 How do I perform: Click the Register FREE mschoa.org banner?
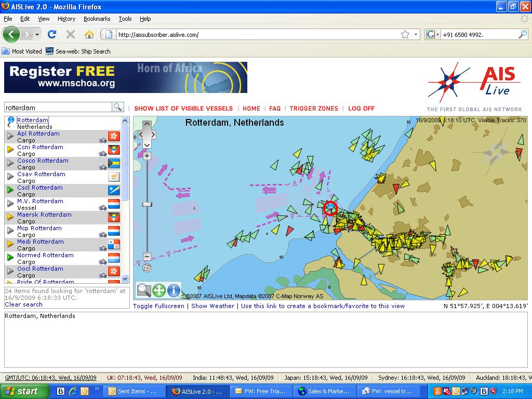pyautogui.click(x=126, y=77)
